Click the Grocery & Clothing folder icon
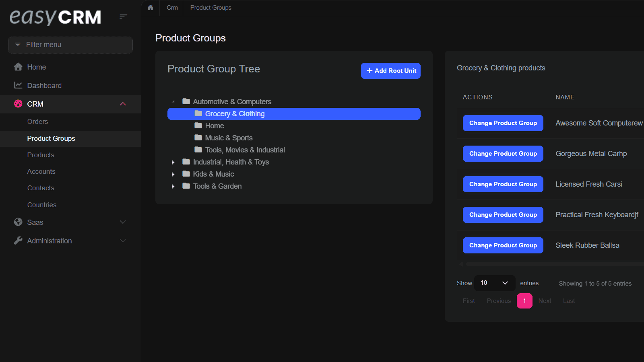 (198, 113)
